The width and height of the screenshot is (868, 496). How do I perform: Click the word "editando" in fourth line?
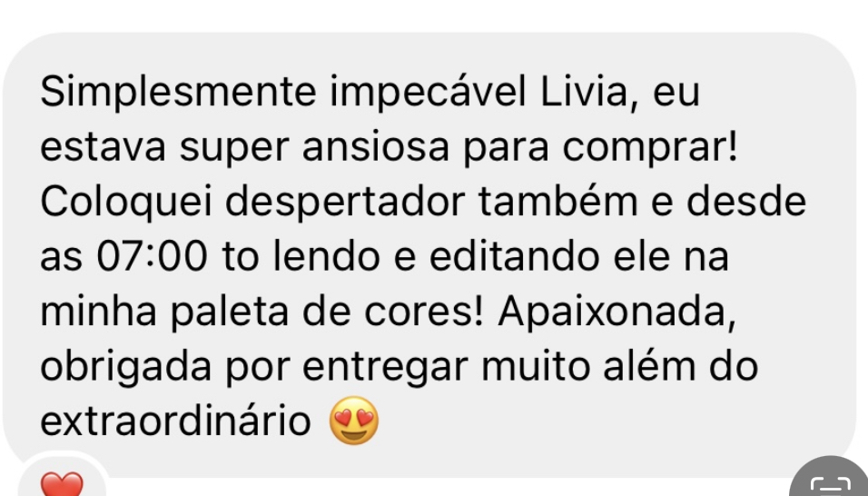click(x=514, y=256)
